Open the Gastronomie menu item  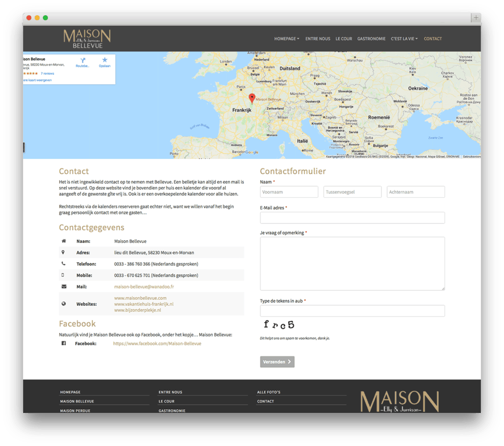[371, 39]
